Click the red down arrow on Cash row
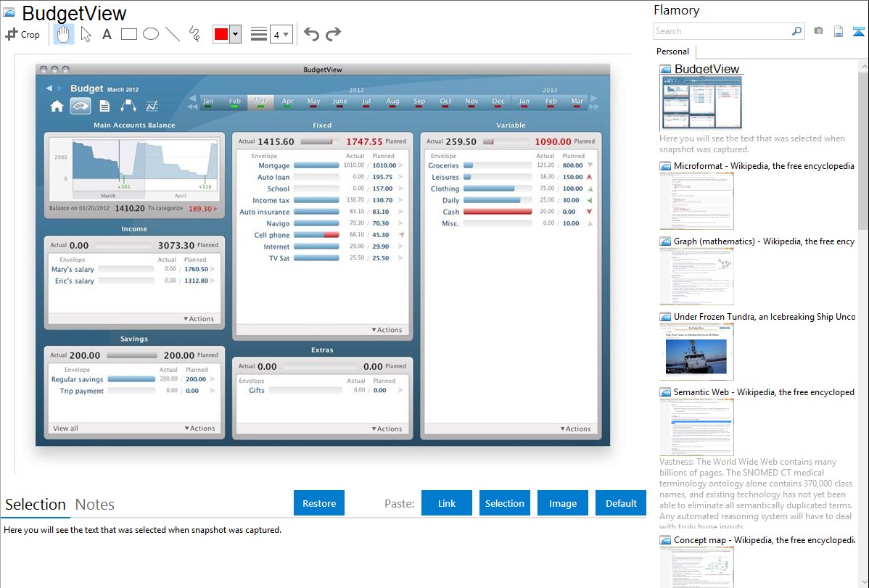 tap(589, 212)
